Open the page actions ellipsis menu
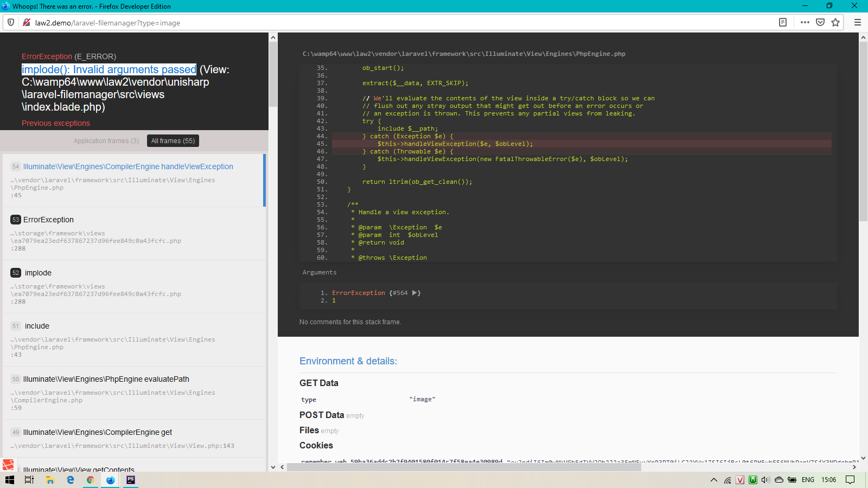The height and width of the screenshot is (488, 868). point(805,22)
